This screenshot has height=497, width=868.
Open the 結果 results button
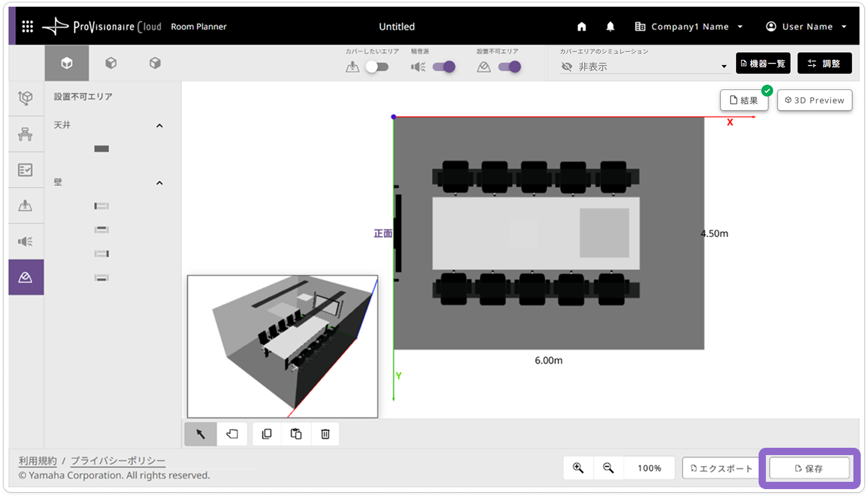coord(744,100)
